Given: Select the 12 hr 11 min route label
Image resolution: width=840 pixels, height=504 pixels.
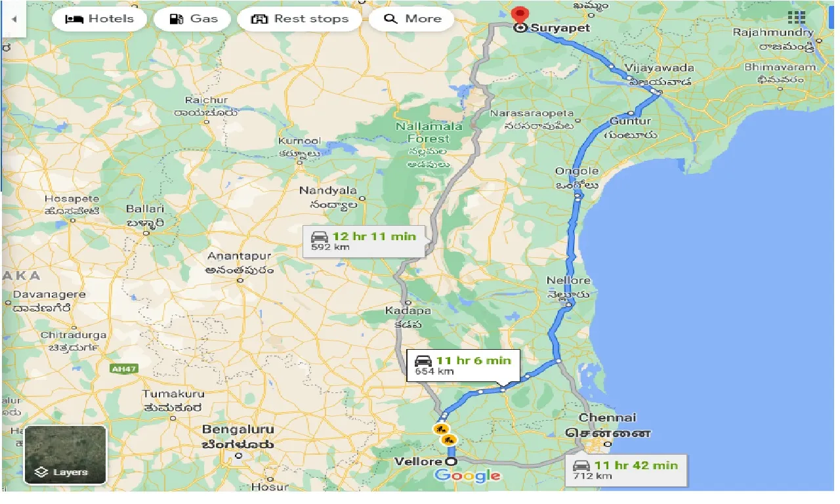Looking at the screenshot, I should [364, 241].
